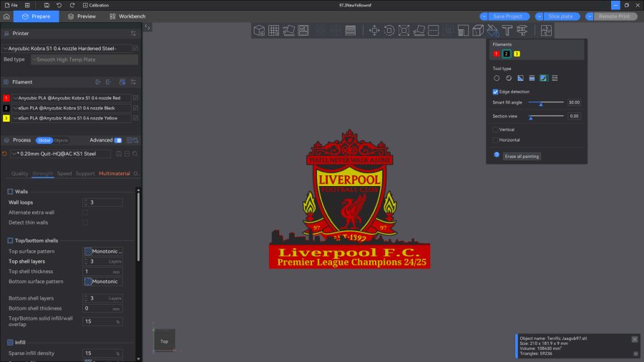This screenshot has width=644, height=362.
Task: Click the Home icon
Action: pos(6,16)
